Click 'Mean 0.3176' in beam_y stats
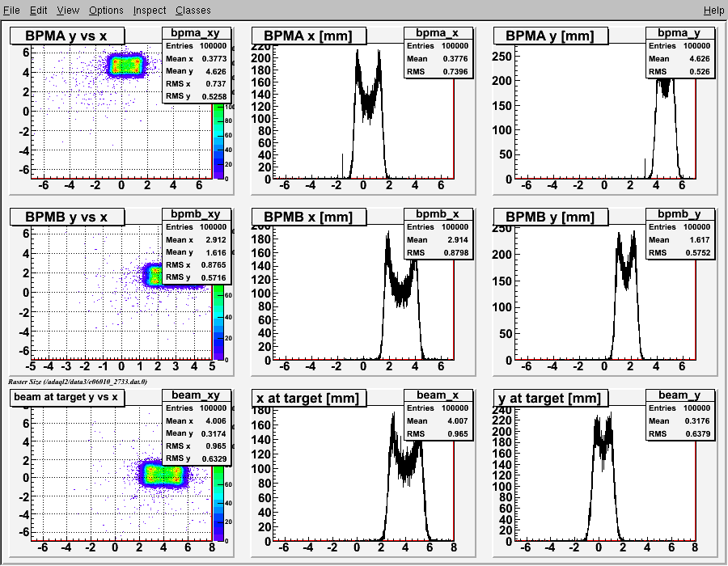 coord(680,420)
